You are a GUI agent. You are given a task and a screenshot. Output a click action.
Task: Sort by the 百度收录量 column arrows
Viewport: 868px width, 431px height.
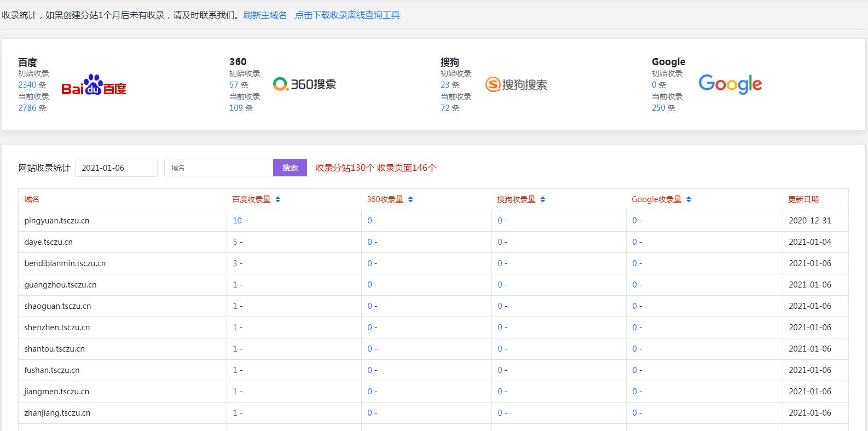(x=278, y=200)
